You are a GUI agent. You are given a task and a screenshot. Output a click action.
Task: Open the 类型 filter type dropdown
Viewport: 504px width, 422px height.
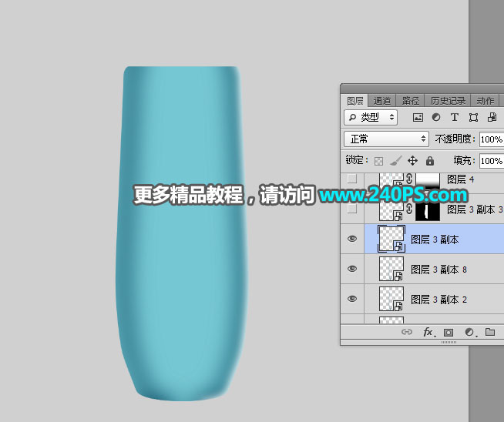[371, 117]
